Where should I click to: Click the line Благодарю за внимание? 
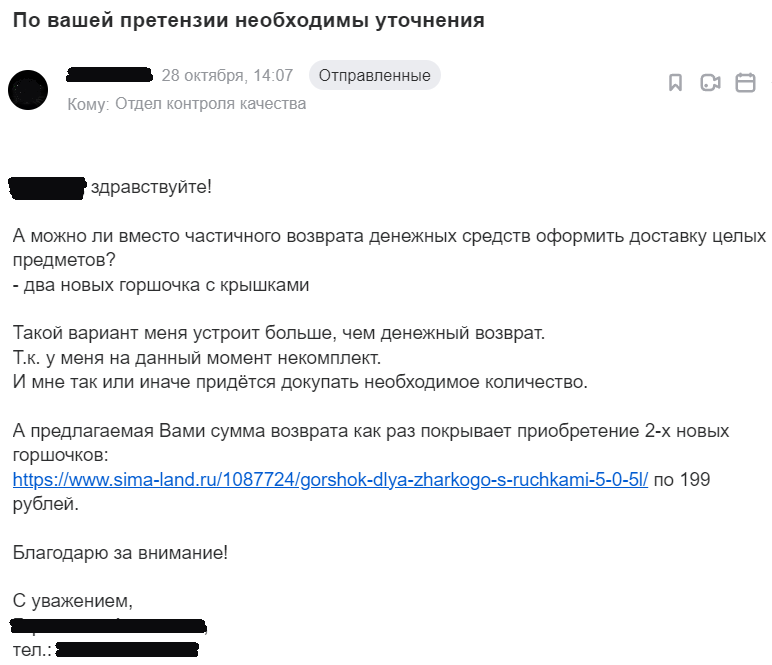[120, 551]
